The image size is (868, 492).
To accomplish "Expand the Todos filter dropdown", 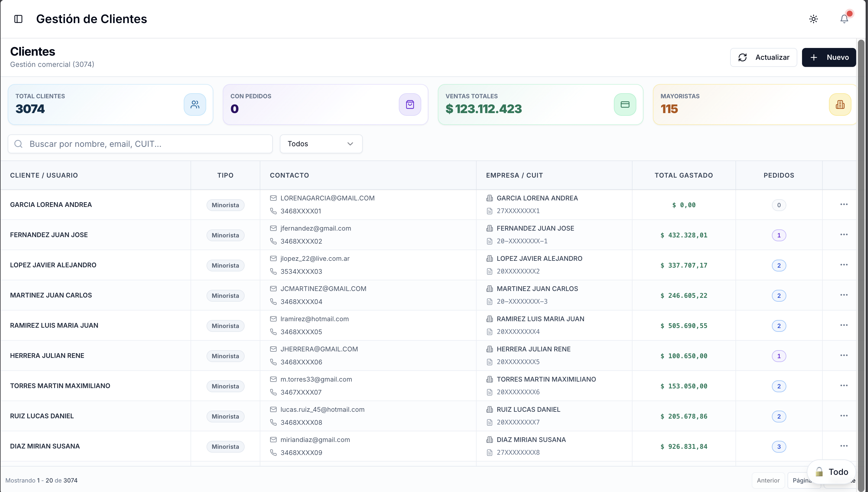I will point(321,144).
